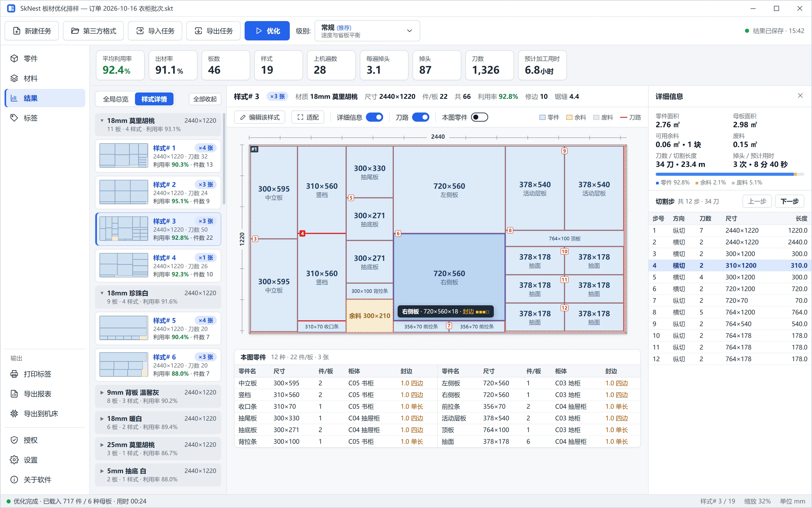Image resolution: width=812 pixels, height=508 pixels.
Task: Turn off the 详细信息 switch
Action: point(375,117)
